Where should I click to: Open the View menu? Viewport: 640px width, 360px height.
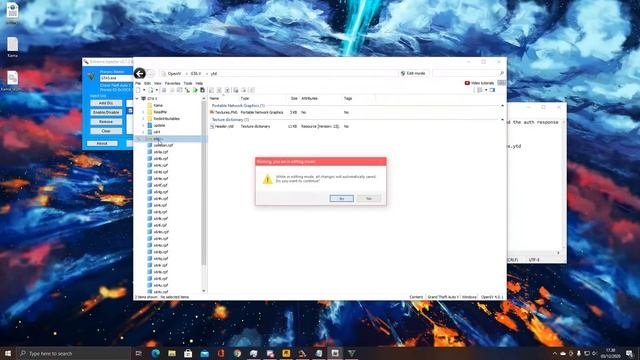[x=158, y=83]
